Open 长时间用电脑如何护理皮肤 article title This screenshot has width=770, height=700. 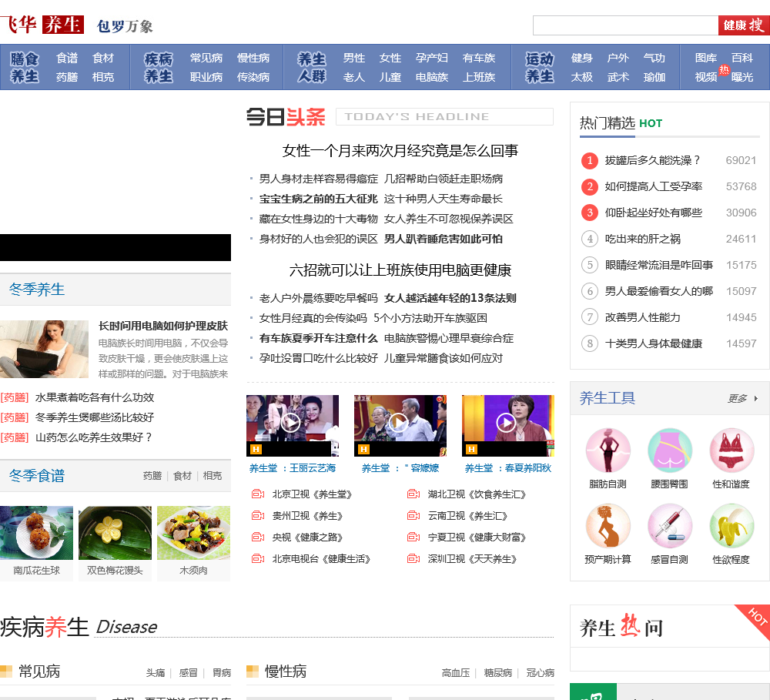pos(163,326)
